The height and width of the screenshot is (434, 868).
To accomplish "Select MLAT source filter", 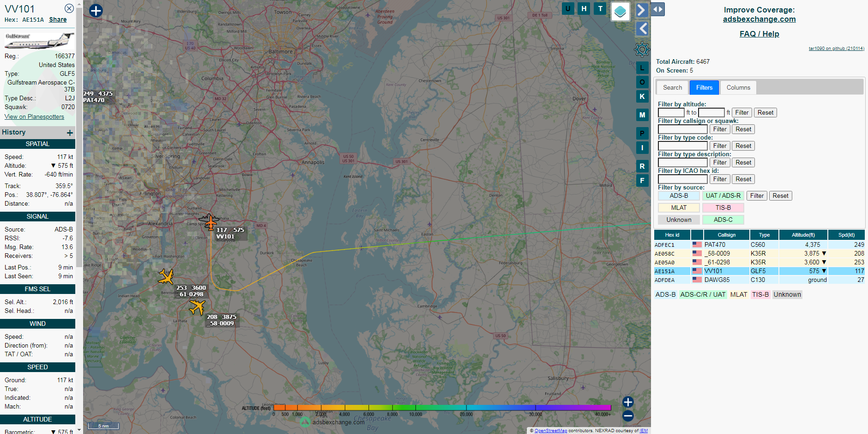I will 679,208.
